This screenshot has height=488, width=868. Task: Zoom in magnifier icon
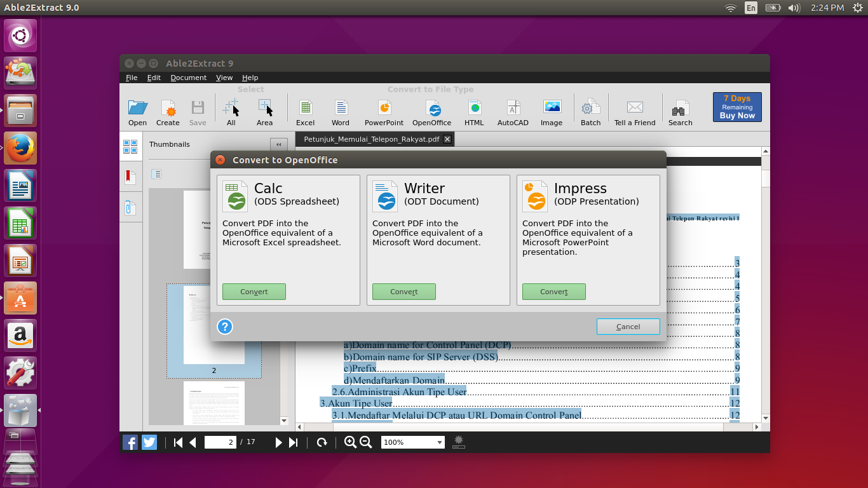(x=350, y=442)
